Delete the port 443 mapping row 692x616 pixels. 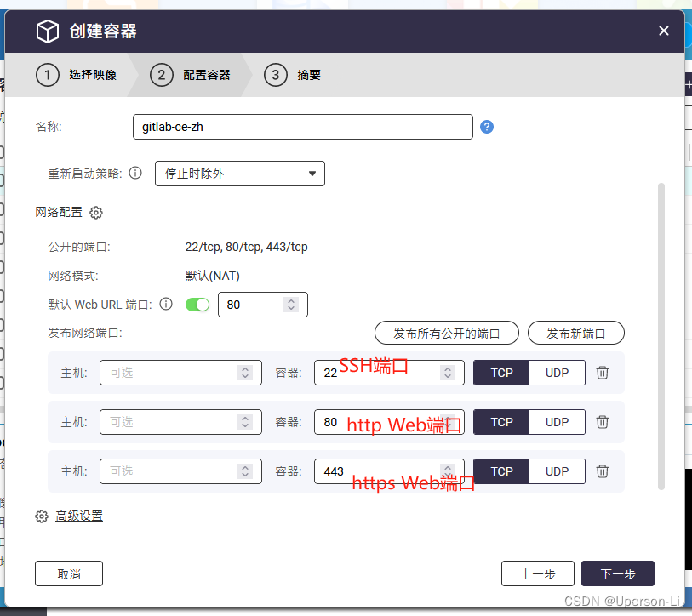tap(603, 471)
